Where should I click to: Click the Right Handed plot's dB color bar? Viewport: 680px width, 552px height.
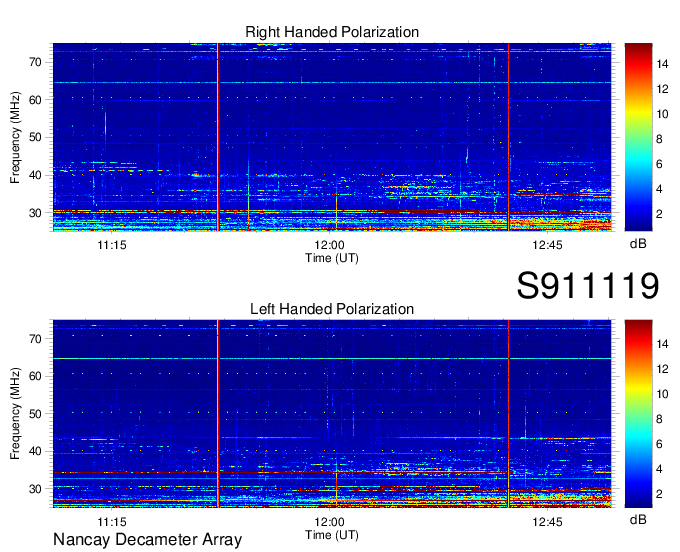coord(638,137)
